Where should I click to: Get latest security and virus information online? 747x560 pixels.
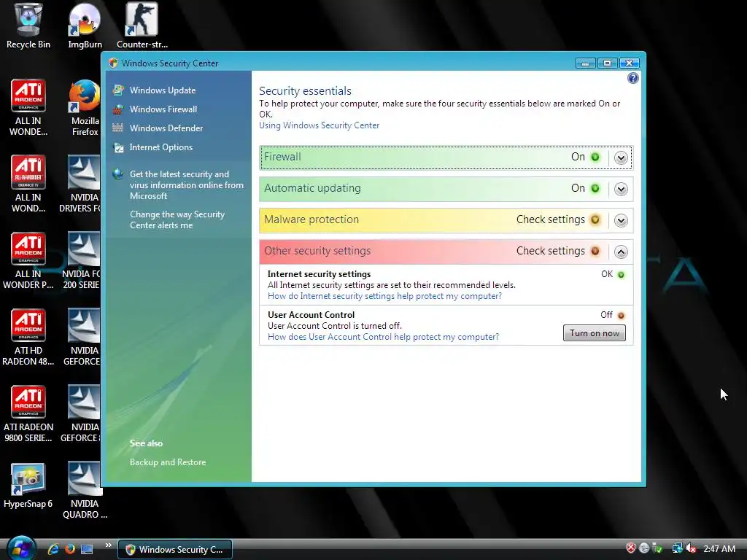pyautogui.click(x=186, y=184)
